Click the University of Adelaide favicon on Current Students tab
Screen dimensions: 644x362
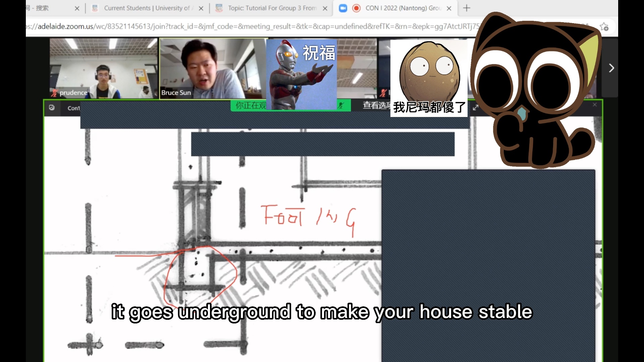(95, 8)
